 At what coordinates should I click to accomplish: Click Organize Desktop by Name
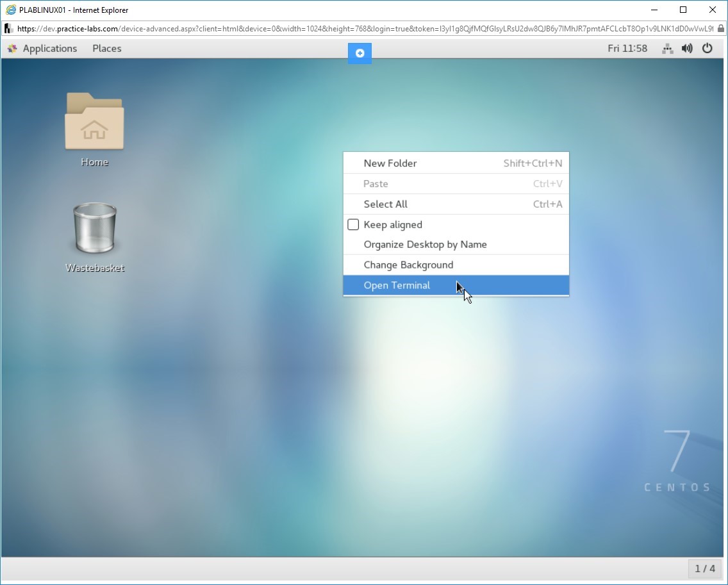click(425, 245)
